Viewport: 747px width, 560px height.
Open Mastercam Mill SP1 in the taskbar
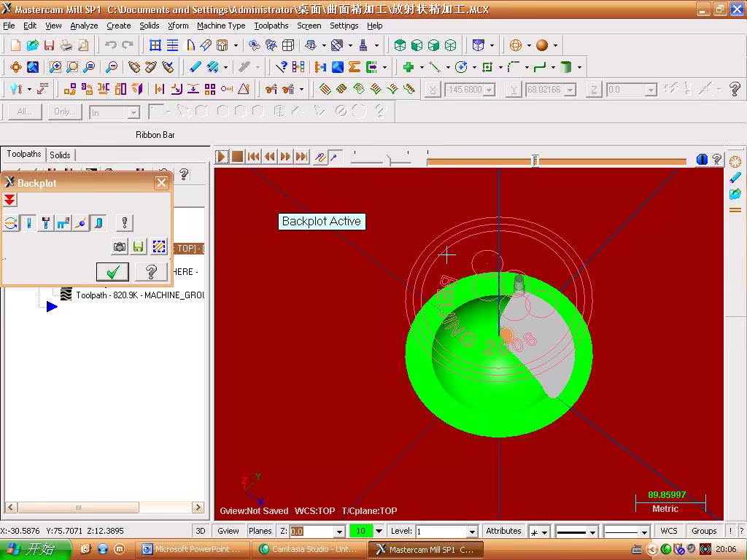426,550
